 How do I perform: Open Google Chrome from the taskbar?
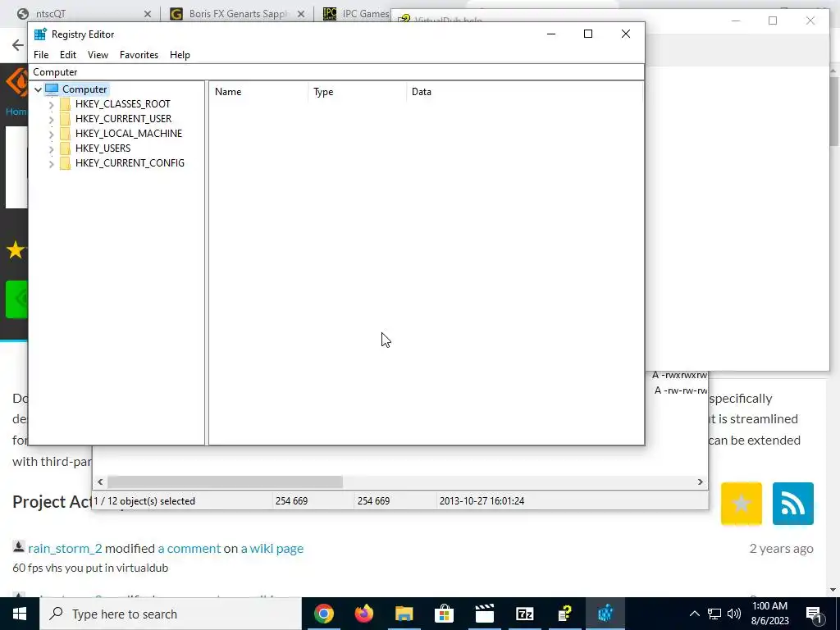324,614
